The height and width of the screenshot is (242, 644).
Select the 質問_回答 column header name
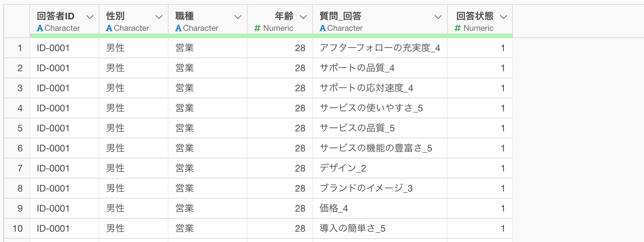pyautogui.click(x=340, y=16)
